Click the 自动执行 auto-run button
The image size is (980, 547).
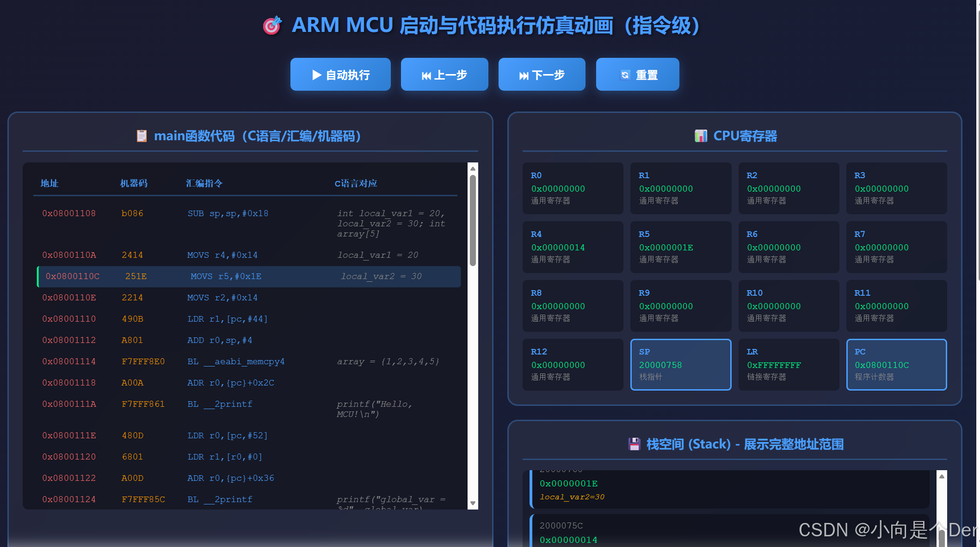click(340, 75)
